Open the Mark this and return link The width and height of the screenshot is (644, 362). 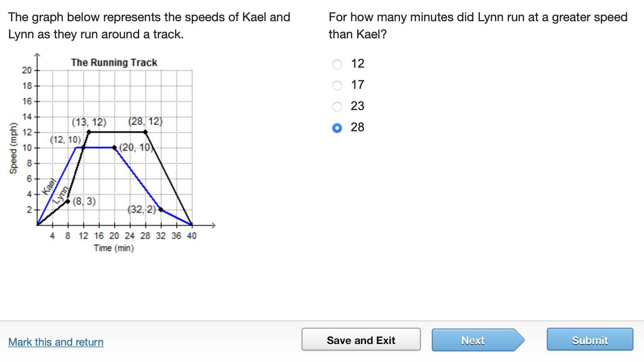click(x=56, y=342)
